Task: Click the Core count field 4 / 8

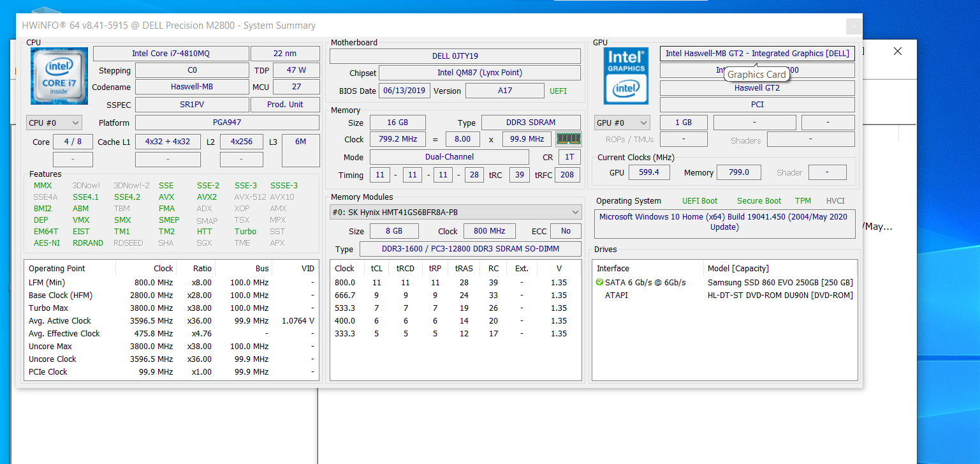Action: pyautogui.click(x=73, y=142)
